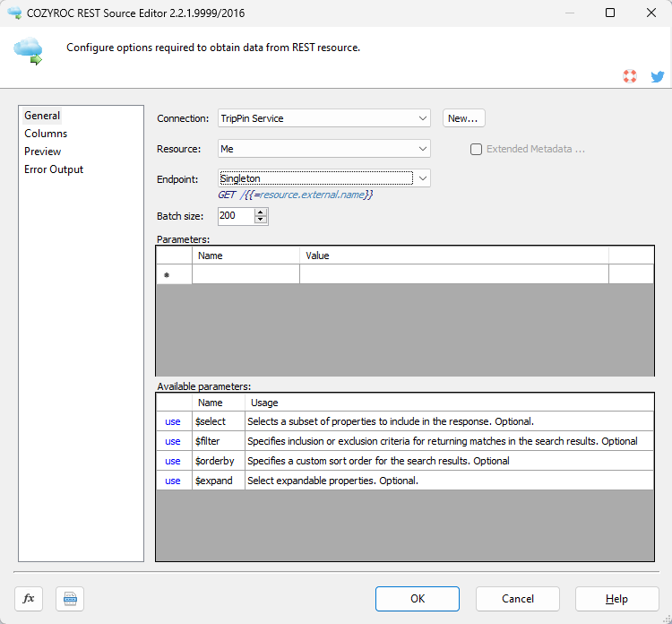The height and width of the screenshot is (624, 672).
Task: Click the 'Select expandable properties' usage cell
Action: click(x=449, y=481)
